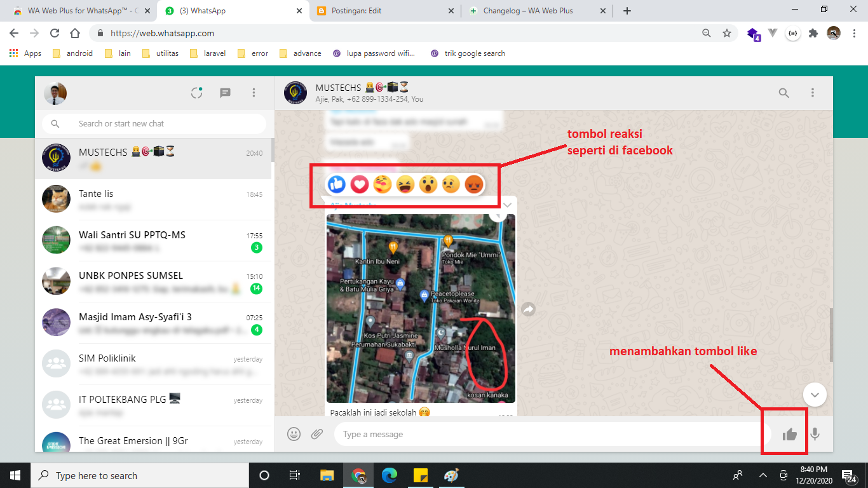Bookmark this page with star icon
This screenshot has height=488, width=868.
point(727,33)
